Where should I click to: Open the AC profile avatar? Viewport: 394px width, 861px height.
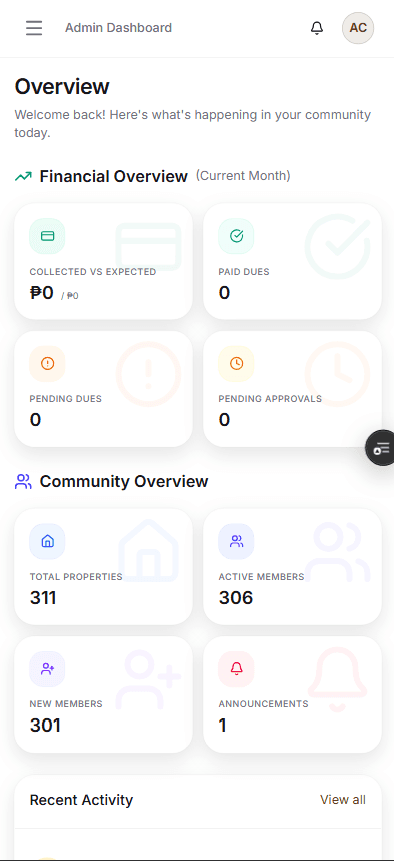click(358, 27)
